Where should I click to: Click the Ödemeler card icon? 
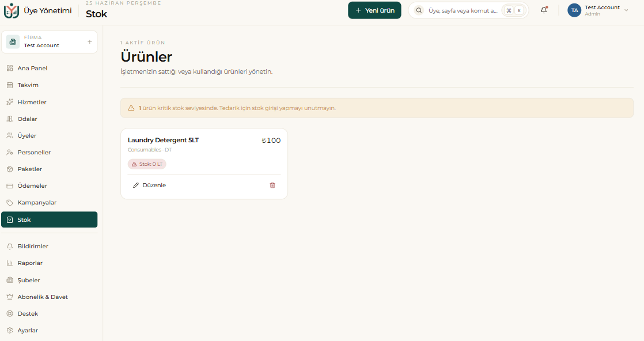pos(10,185)
